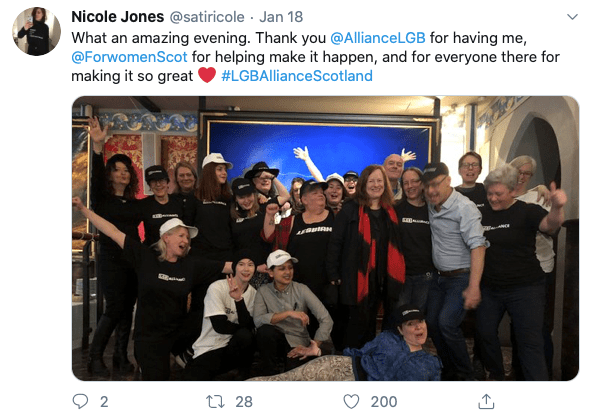Click the reply speech bubble icon

(x=80, y=401)
